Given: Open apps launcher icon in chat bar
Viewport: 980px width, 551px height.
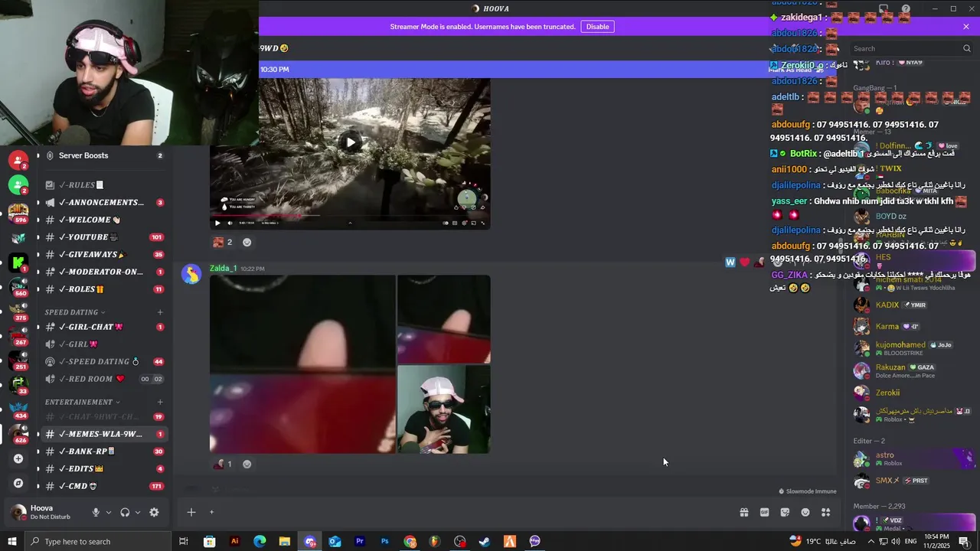Looking at the screenshot, I should (826, 513).
